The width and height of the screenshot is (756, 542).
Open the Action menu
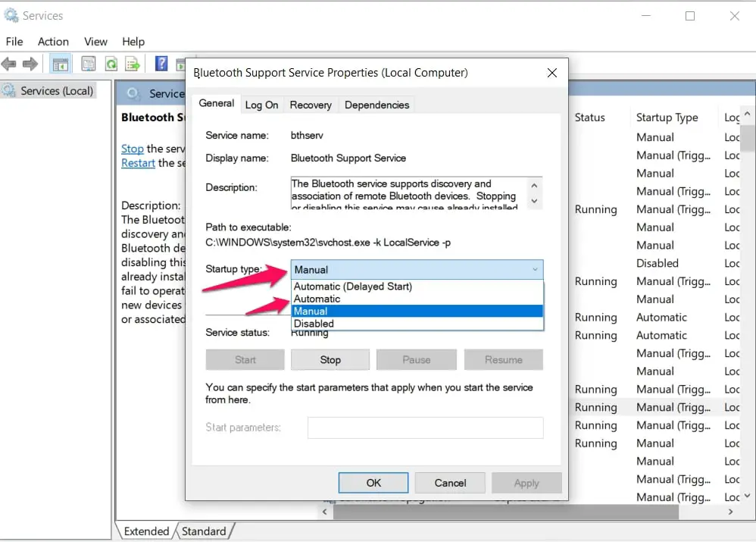[x=53, y=42]
